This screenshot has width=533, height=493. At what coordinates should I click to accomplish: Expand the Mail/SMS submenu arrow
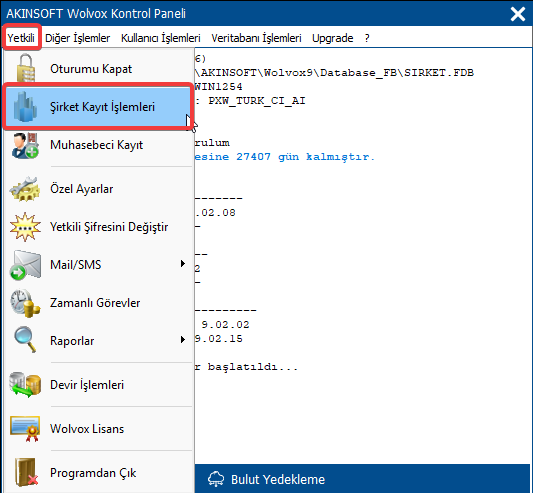[183, 264]
